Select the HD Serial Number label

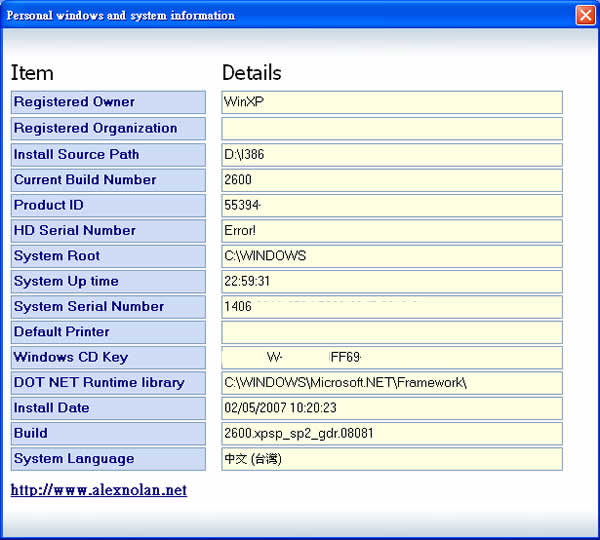(108, 231)
